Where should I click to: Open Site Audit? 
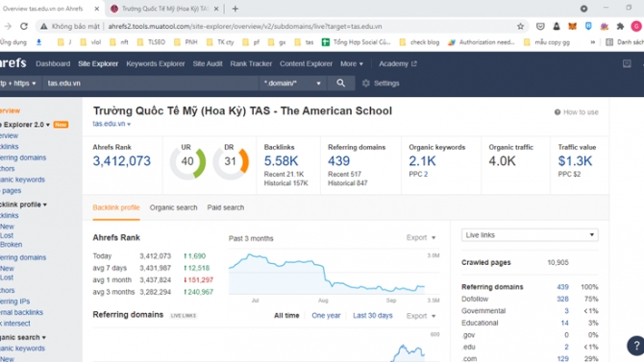point(208,63)
